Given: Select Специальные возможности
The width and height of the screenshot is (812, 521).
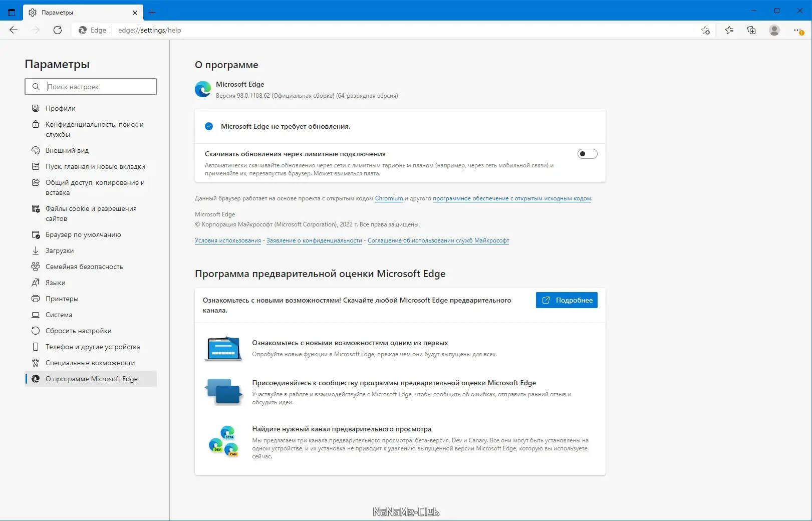Looking at the screenshot, I should tap(91, 363).
